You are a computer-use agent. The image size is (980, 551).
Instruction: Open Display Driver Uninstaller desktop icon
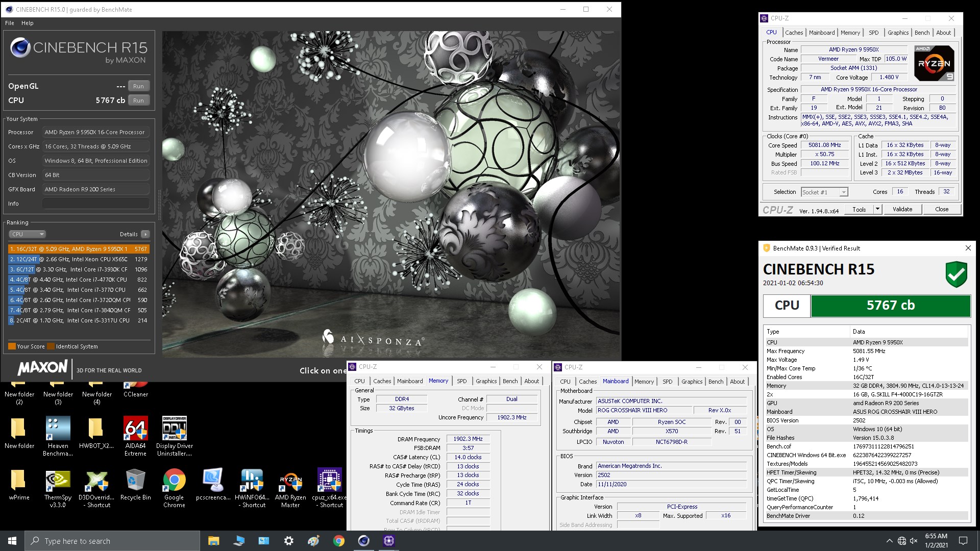click(x=174, y=436)
